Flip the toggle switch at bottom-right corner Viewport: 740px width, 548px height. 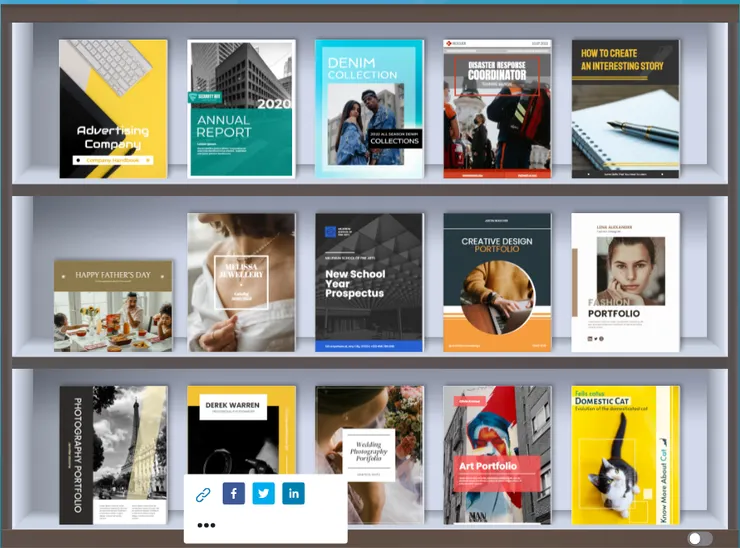700,538
